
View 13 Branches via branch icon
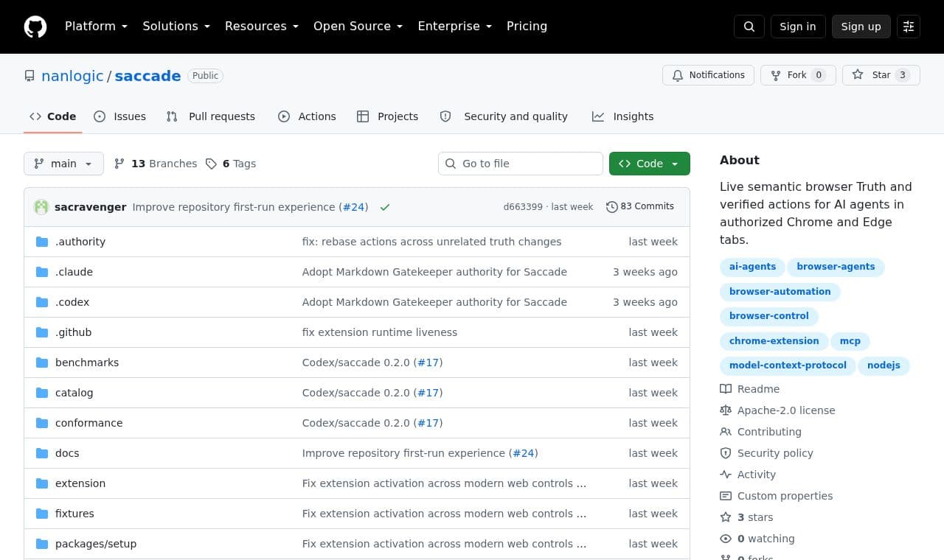click(x=156, y=164)
